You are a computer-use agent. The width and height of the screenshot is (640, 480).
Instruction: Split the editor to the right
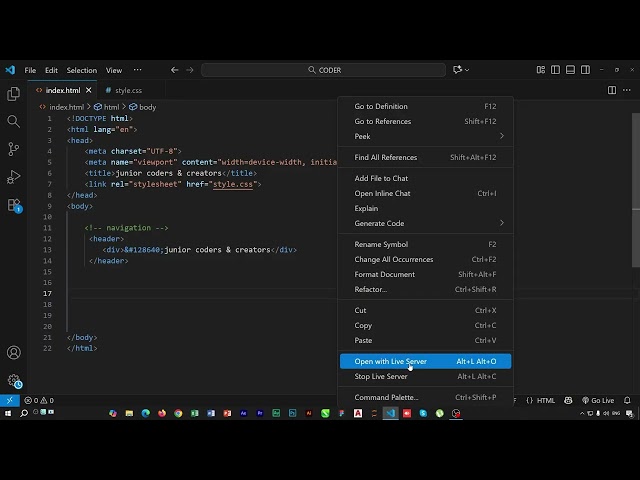coord(612,90)
